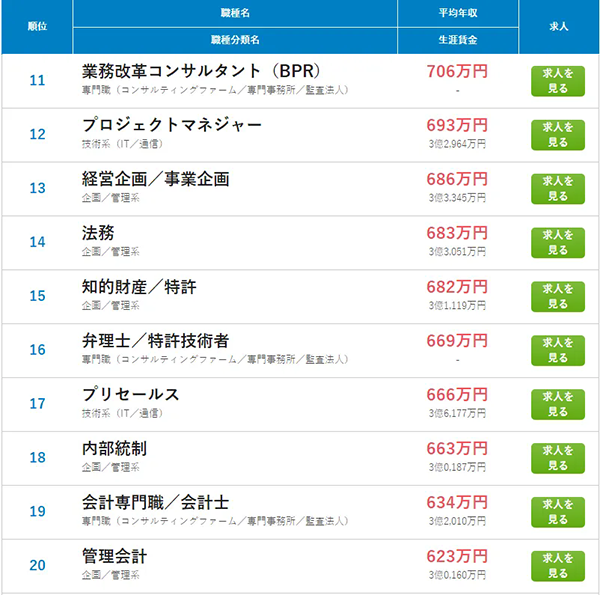600x595 pixels.
Task: Open the プロジェクトマネジャー job title
Action: tap(172, 125)
